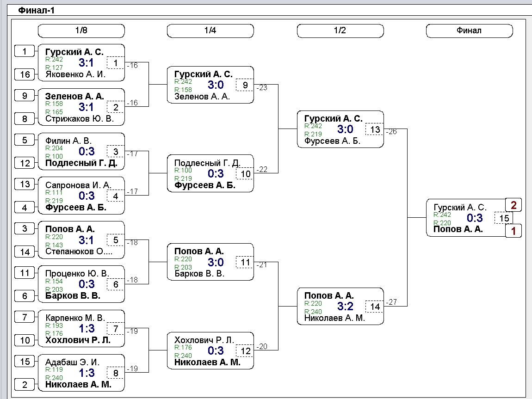This screenshot has width=532, height=399.
Task: Click loser link -23 after quarterfinal
Action: click(261, 87)
